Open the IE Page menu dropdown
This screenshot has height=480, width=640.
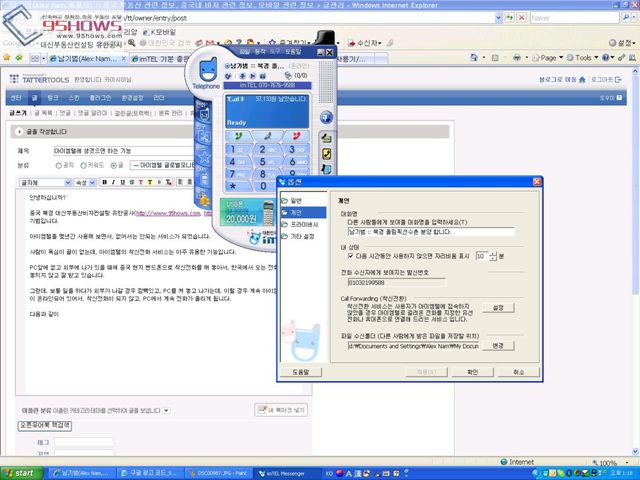click(x=547, y=58)
